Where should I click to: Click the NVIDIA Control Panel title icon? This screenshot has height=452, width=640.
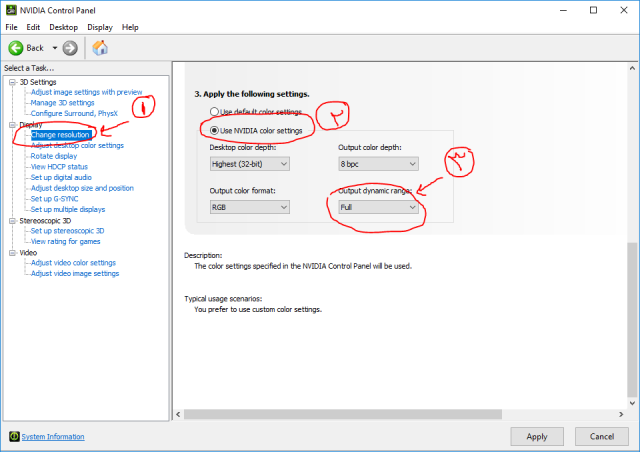[x=11, y=10]
